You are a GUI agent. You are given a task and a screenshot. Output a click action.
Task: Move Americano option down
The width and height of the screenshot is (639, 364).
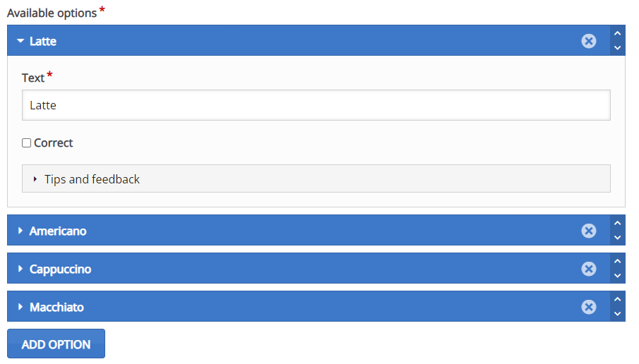(x=617, y=237)
